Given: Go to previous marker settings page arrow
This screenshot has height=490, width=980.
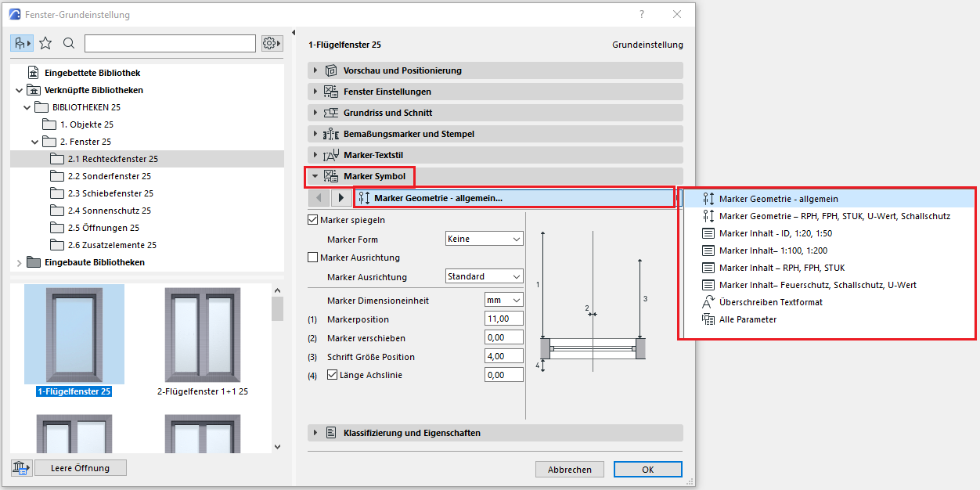Looking at the screenshot, I should [x=319, y=198].
